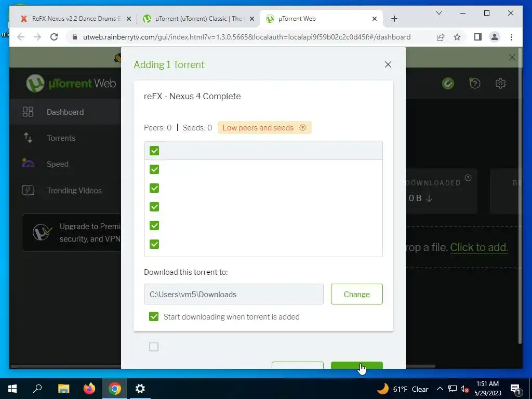532x399 pixels.
Task: Open Chrome three-dot menu
Action: click(x=511, y=37)
